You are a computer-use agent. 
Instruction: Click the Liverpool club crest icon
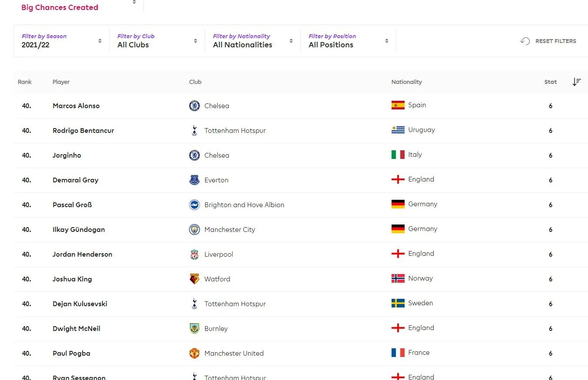click(x=194, y=254)
